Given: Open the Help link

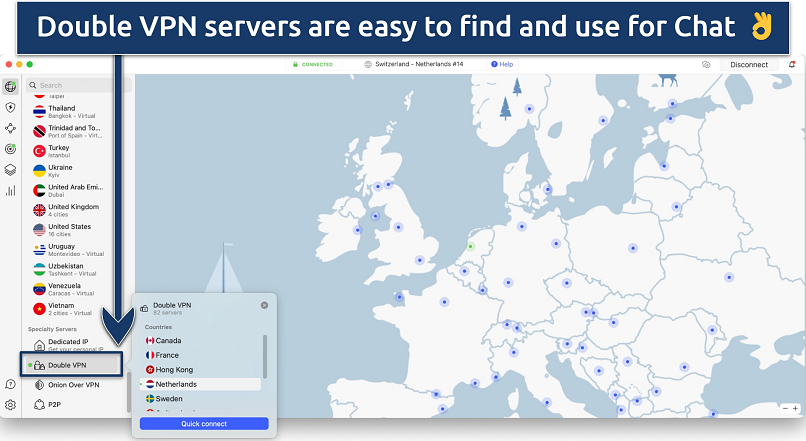Looking at the screenshot, I should pos(502,64).
